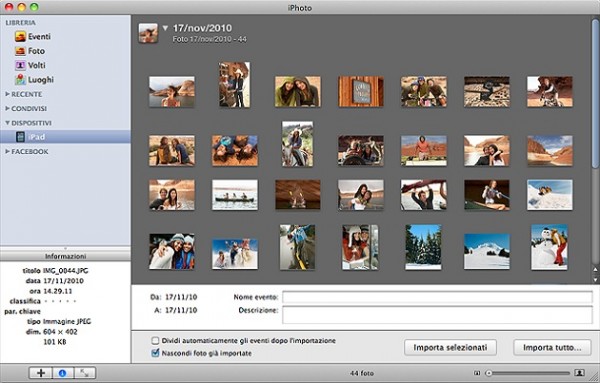This screenshot has height=383, width=600.
Task: Open the Volti faces section
Action: 30,65
